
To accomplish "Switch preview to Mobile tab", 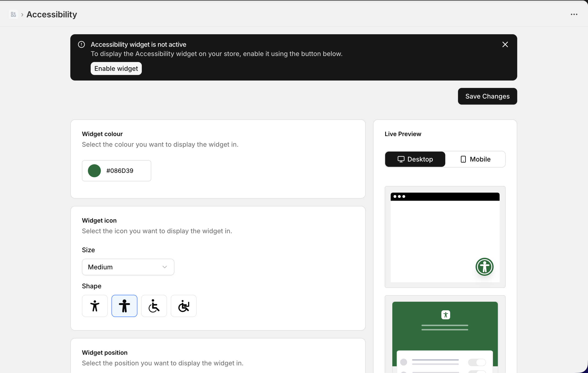I will click(475, 159).
